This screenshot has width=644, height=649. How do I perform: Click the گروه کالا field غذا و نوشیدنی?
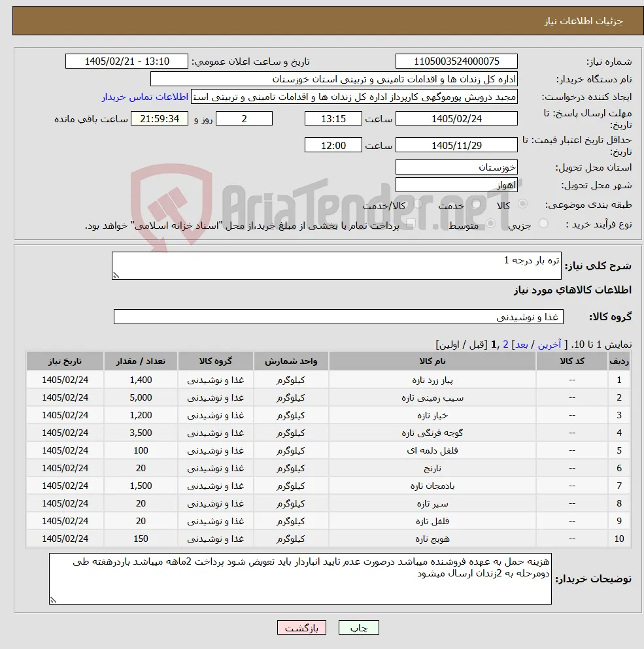coord(339,316)
